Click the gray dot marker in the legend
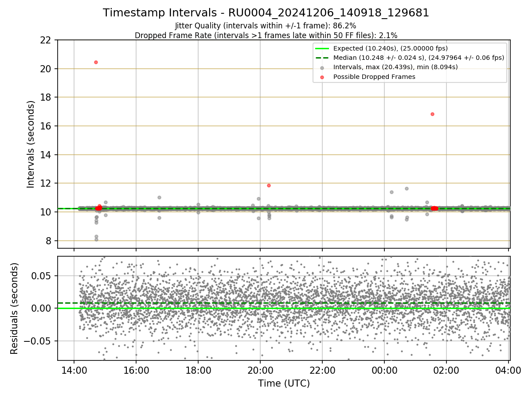532x399 pixels. (322, 67)
